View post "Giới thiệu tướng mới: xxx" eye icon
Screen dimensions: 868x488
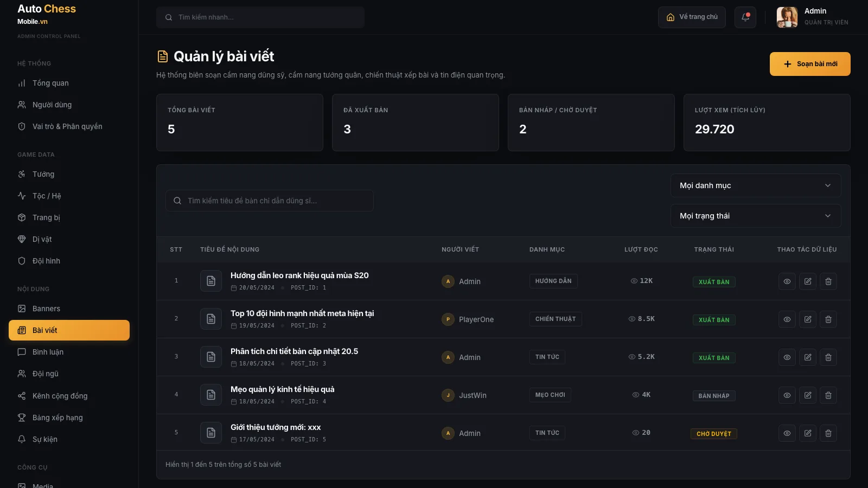(x=787, y=433)
